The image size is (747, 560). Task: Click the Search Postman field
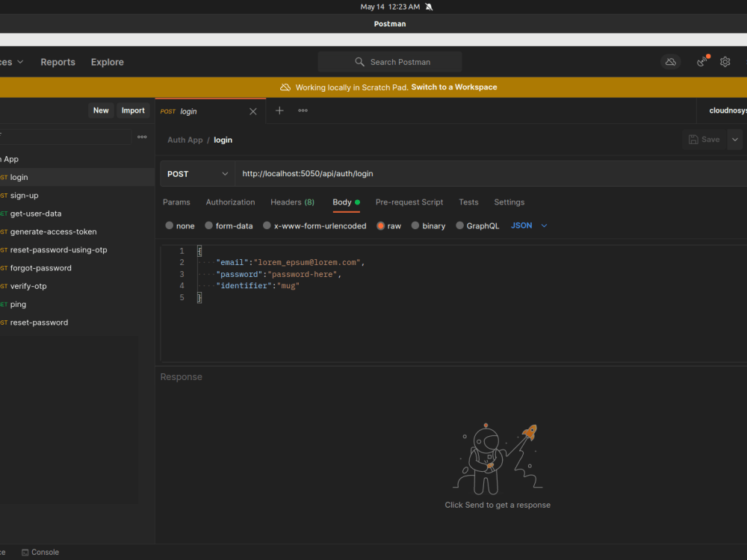390,62
